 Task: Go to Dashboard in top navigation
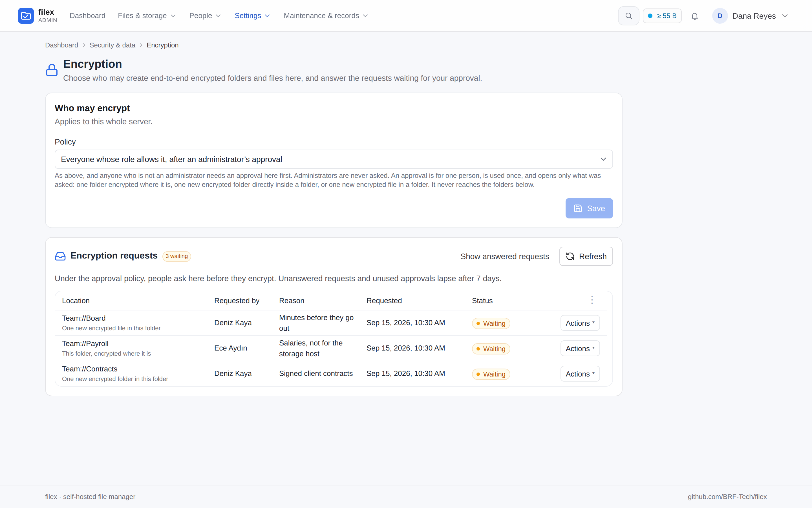click(x=88, y=16)
